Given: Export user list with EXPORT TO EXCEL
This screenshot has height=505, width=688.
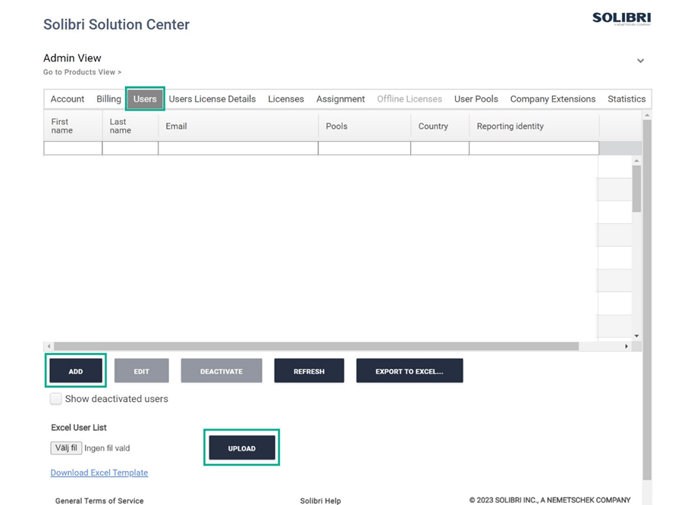Looking at the screenshot, I should pos(409,371).
